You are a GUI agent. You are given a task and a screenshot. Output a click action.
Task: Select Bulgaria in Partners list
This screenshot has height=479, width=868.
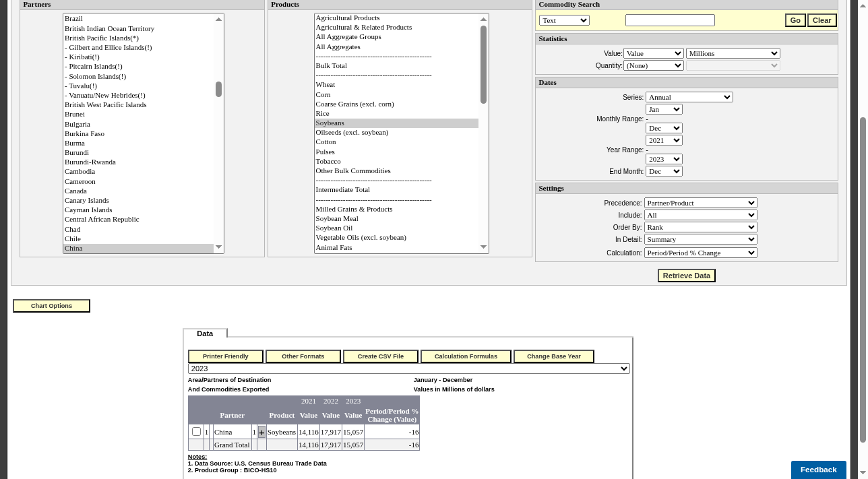click(138, 125)
